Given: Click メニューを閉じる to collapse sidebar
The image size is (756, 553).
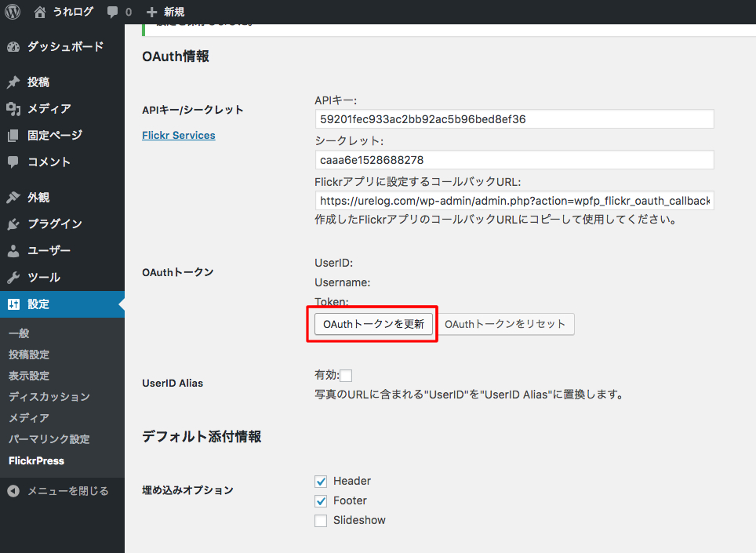Looking at the screenshot, I should tap(68, 491).
